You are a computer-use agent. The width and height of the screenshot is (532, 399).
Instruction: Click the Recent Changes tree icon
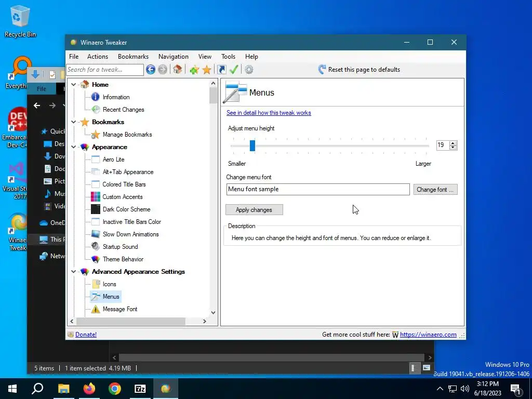tap(96, 110)
